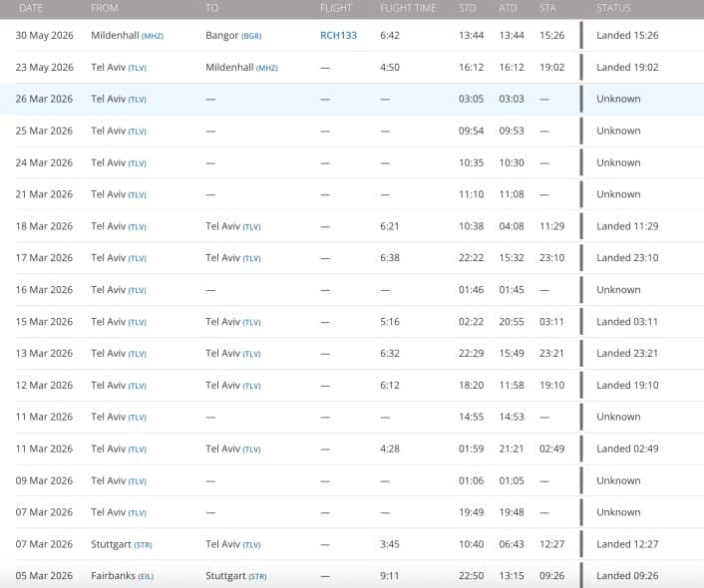
Task: Open Bangor (BGR) destination link
Action: tap(233, 36)
